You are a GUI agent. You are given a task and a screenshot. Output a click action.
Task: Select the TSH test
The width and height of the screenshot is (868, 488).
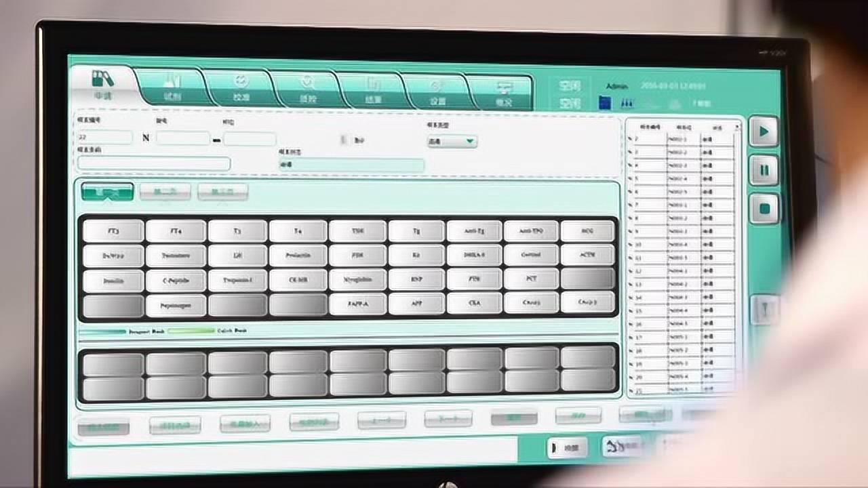pos(358,231)
